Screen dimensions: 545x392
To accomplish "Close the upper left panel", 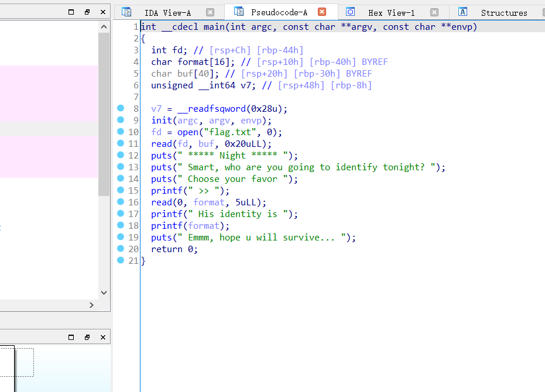I will click(x=103, y=12).
